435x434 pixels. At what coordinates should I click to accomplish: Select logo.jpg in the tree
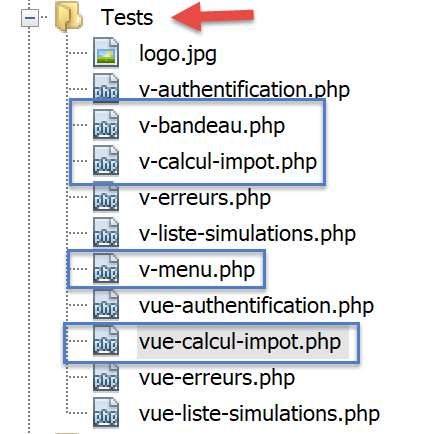(178, 54)
